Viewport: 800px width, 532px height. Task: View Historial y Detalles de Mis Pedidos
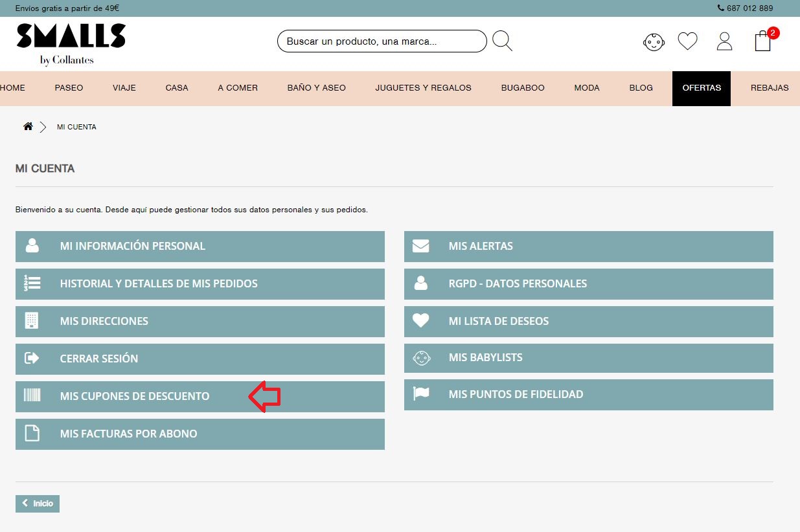(200, 284)
